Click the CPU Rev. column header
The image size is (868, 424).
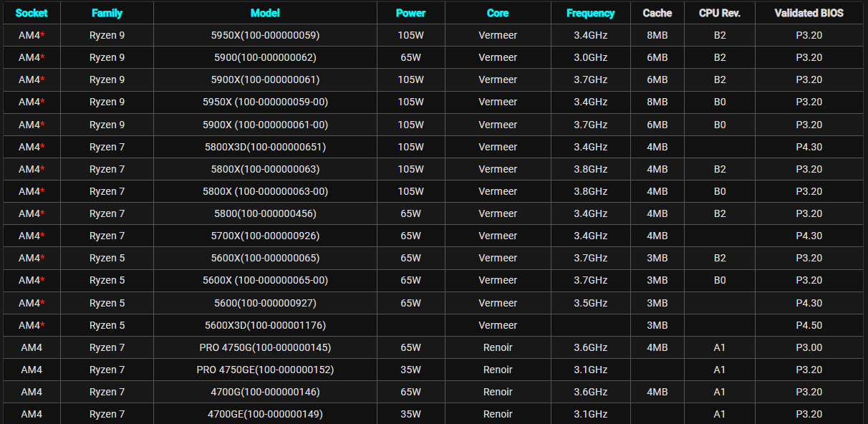coord(720,13)
